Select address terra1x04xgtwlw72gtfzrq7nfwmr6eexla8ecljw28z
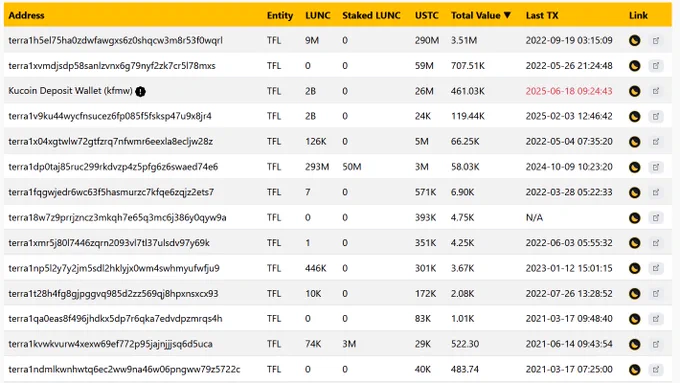The height and width of the screenshot is (383, 680). pos(111,142)
